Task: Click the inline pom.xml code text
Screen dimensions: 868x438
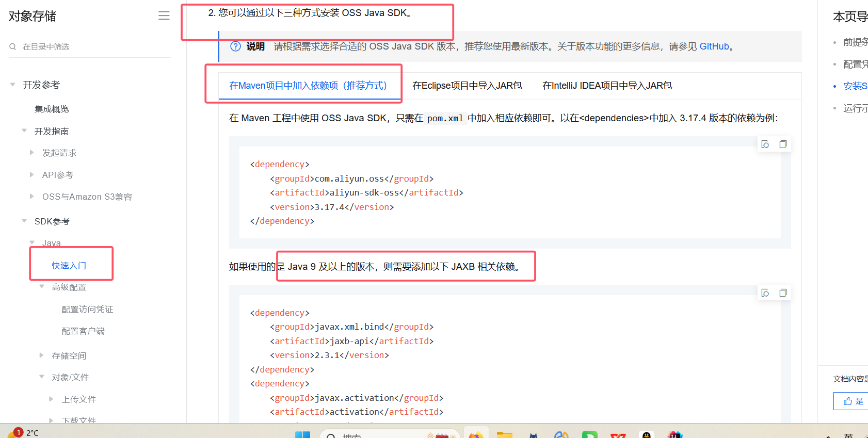Action: click(445, 118)
